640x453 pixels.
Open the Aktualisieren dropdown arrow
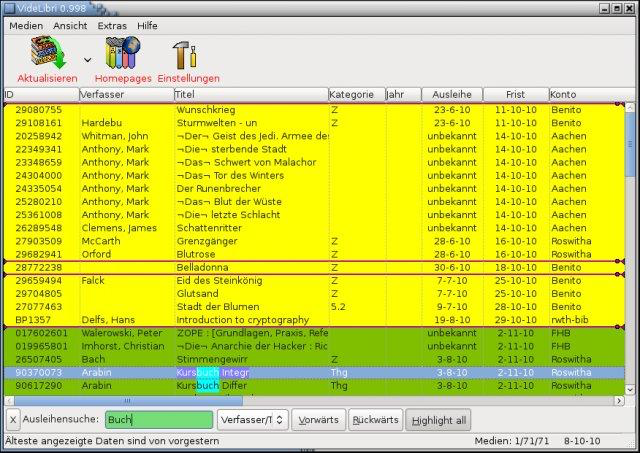[x=87, y=60]
